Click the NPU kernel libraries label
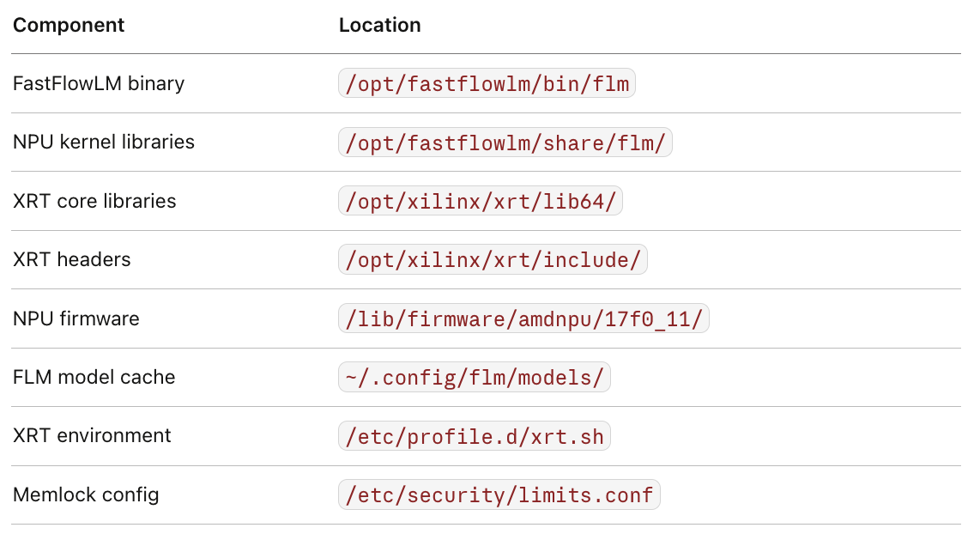Screen dimensions: 980x546 (x=104, y=142)
